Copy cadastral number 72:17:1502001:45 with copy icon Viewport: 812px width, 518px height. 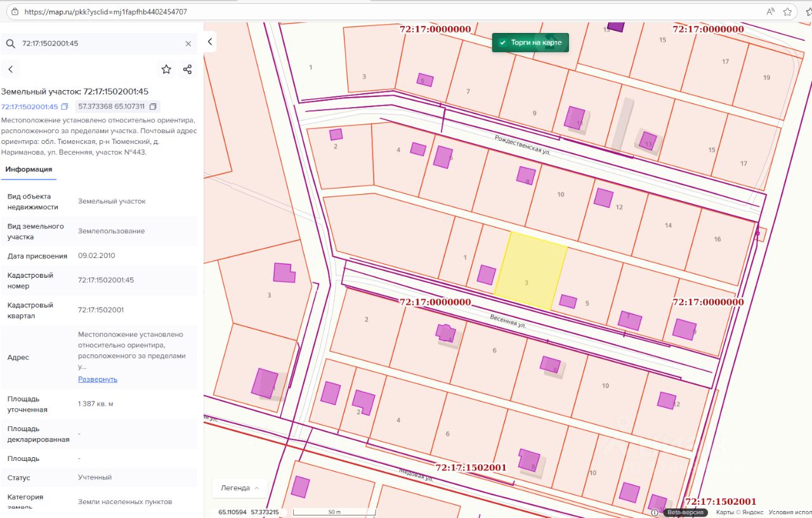click(x=65, y=107)
